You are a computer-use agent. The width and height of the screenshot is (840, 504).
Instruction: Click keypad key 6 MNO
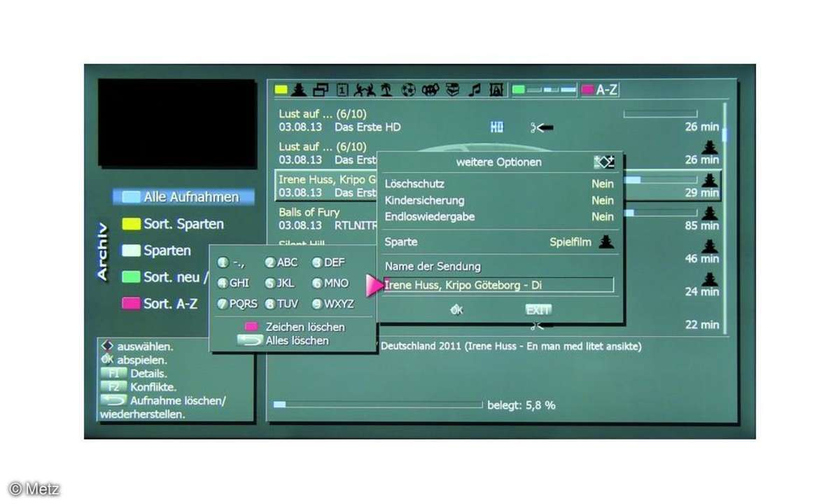coord(330,283)
